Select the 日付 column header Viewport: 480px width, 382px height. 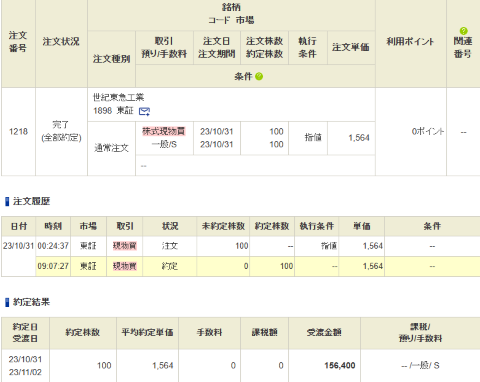click(19, 226)
